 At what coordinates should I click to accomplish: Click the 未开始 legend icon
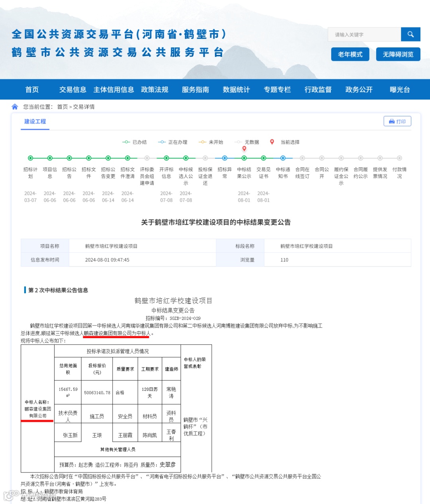[x=202, y=142]
